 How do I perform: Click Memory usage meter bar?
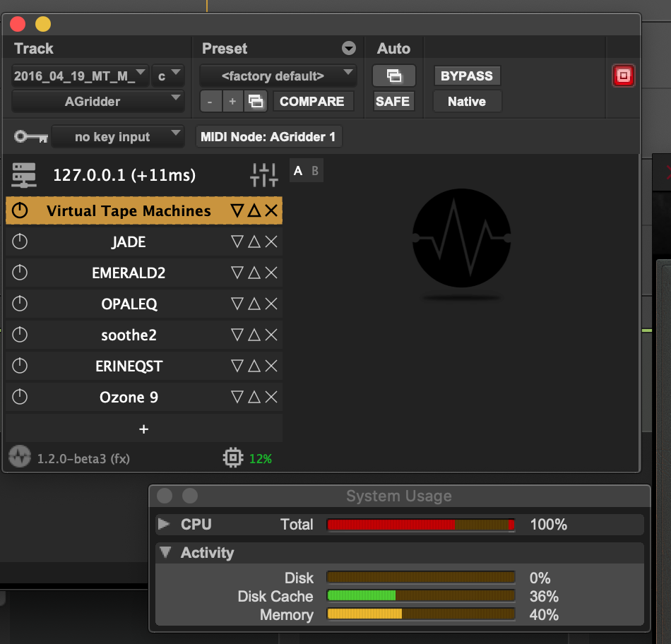[x=421, y=614]
